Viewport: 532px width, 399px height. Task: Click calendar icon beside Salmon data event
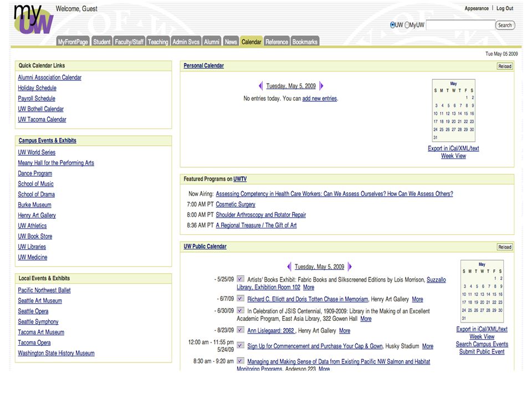241,361
